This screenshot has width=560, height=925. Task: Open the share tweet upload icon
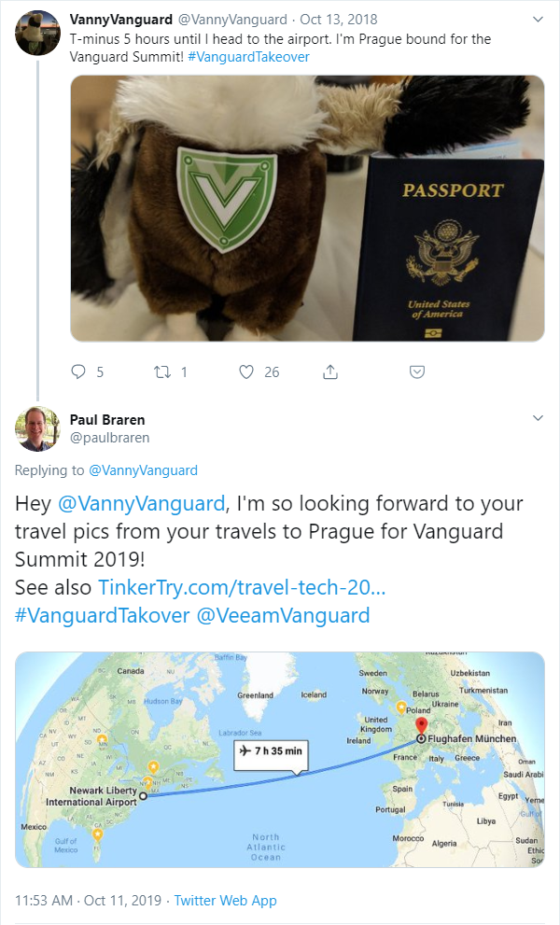[330, 371]
